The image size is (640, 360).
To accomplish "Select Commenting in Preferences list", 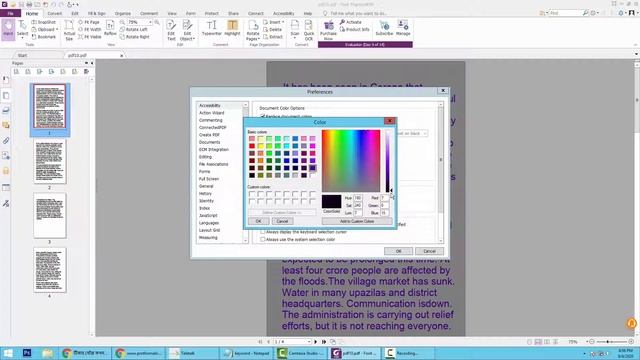I will coord(211,120).
